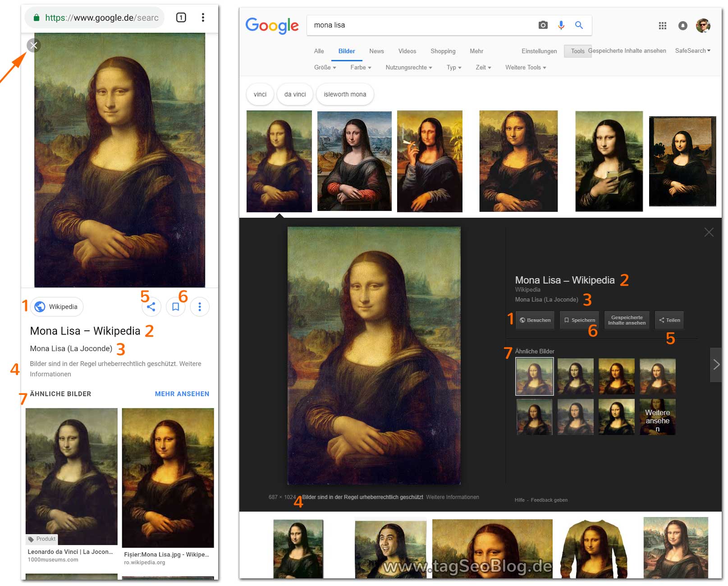This screenshot has height=586, width=728.
Task: Open the 'Mona Lisa – Wikipedia' mobile title
Action: point(85,331)
